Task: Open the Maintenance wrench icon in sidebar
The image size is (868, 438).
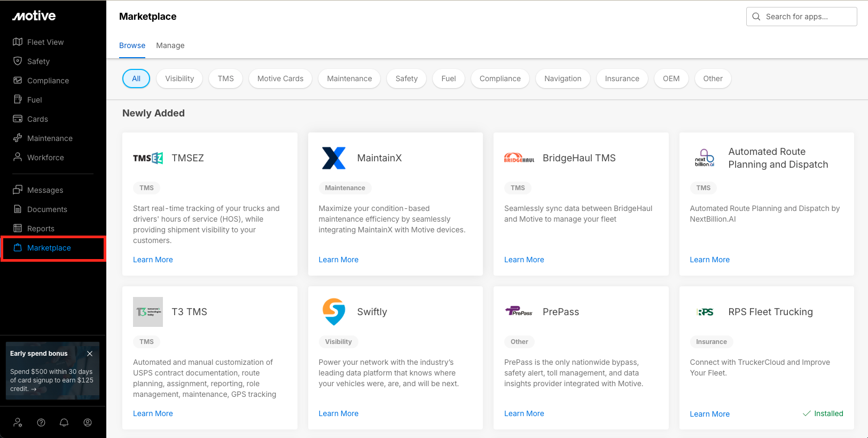Action: 18,138
